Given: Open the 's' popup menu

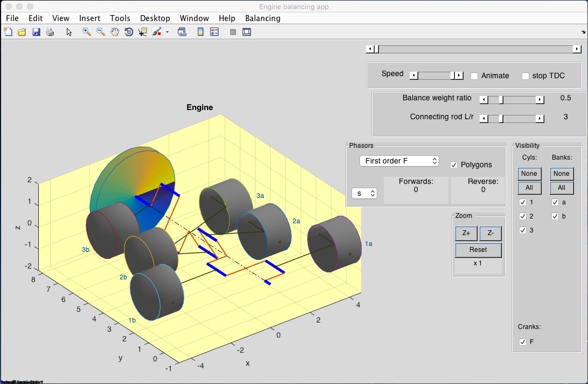Looking at the screenshot, I should point(364,193).
